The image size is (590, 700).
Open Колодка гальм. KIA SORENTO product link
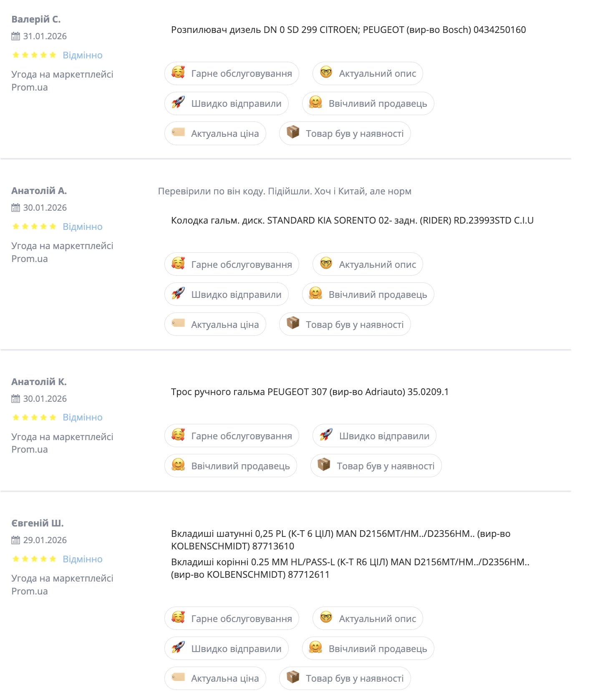click(x=352, y=221)
